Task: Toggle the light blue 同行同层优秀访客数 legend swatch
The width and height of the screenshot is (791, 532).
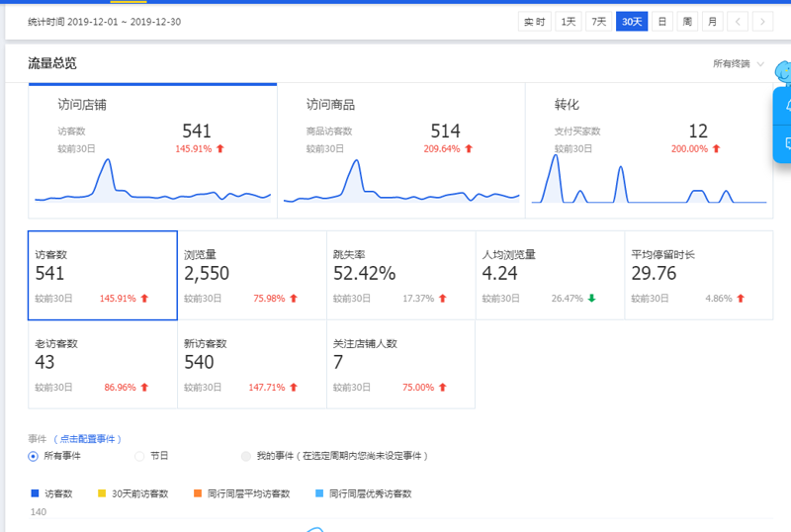Action: click(x=318, y=493)
